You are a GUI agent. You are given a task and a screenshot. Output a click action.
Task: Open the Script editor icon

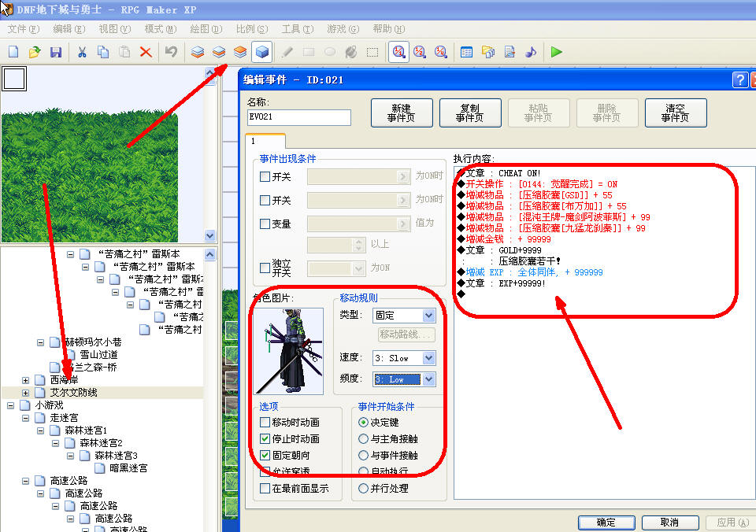pyautogui.click(x=510, y=52)
